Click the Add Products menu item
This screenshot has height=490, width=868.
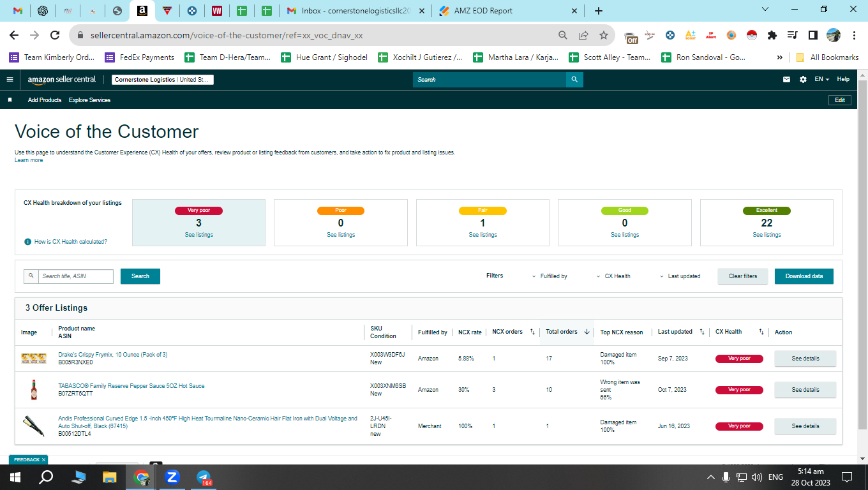tap(45, 100)
